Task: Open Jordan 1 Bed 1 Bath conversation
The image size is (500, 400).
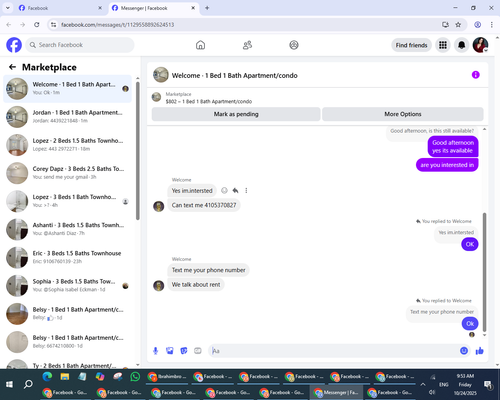Action: tap(67, 117)
